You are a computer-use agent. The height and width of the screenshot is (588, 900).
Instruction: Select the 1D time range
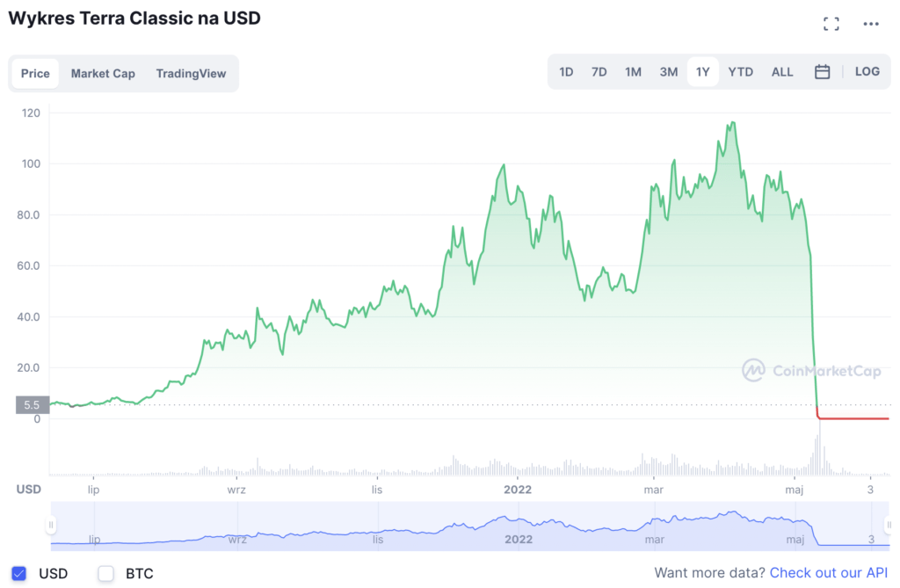click(x=566, y=72)
